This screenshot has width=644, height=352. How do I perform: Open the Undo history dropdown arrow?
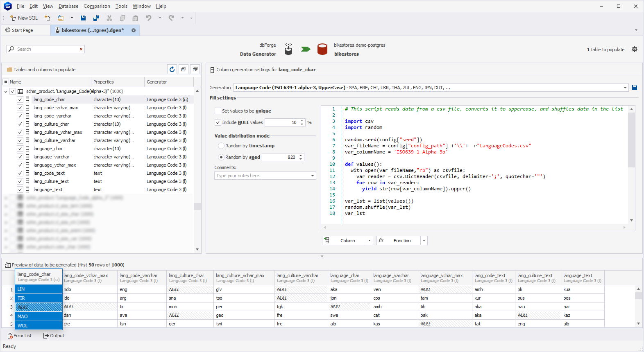(160, 18)
